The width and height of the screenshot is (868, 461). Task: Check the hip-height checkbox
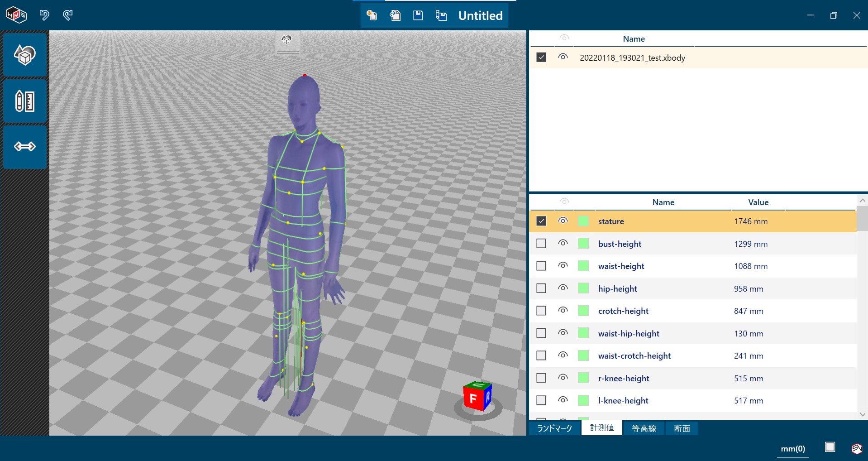click(x=541, y=288)
